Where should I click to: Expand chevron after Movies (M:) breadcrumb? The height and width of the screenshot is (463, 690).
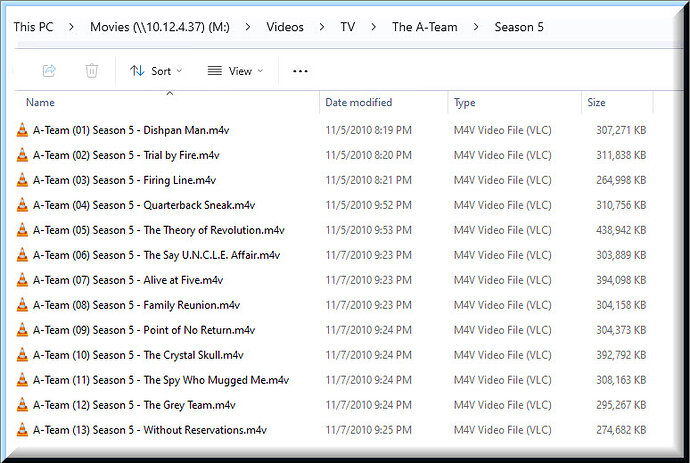click(x=248, y=27)
